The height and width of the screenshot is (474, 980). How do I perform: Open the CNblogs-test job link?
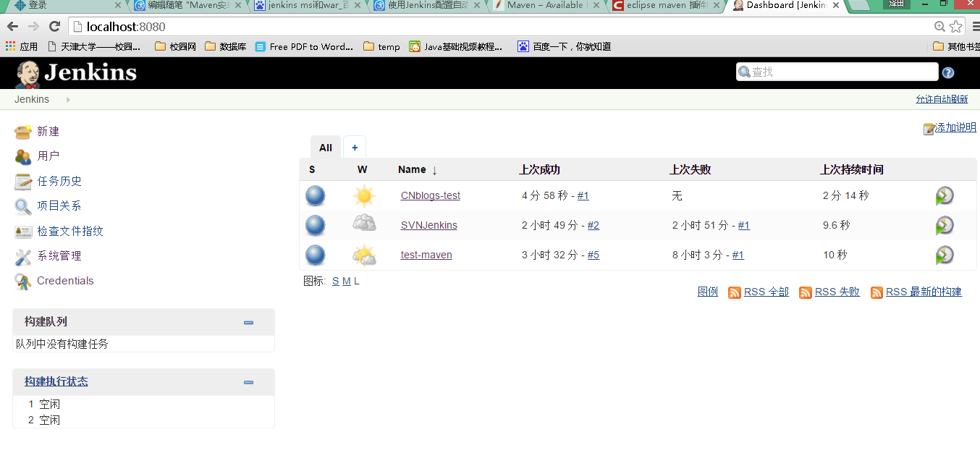pos(431,196)
